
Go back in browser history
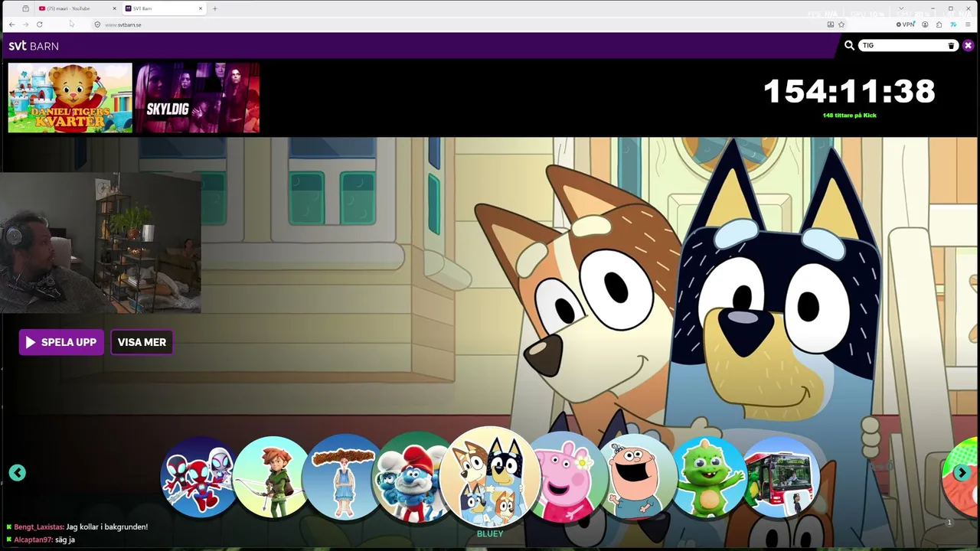[11, 24]
